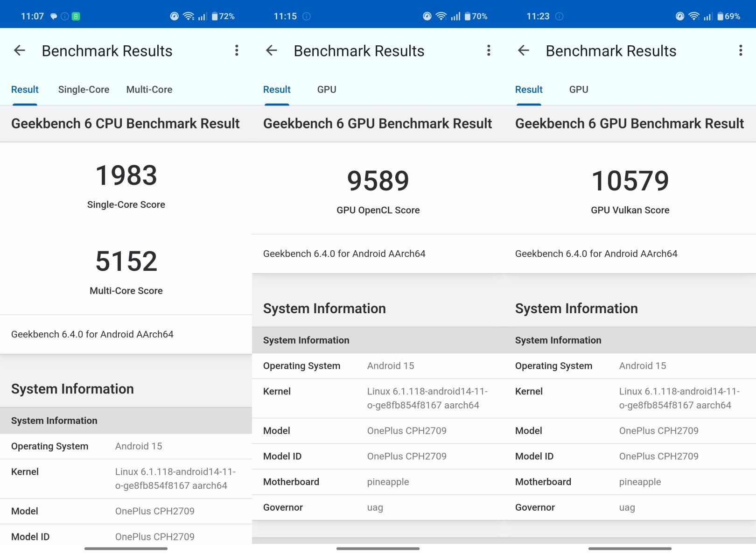The image size is (756, 555).
Task: Tap Model ID value on Vulkan screen
Action: (x=659, y=456)
